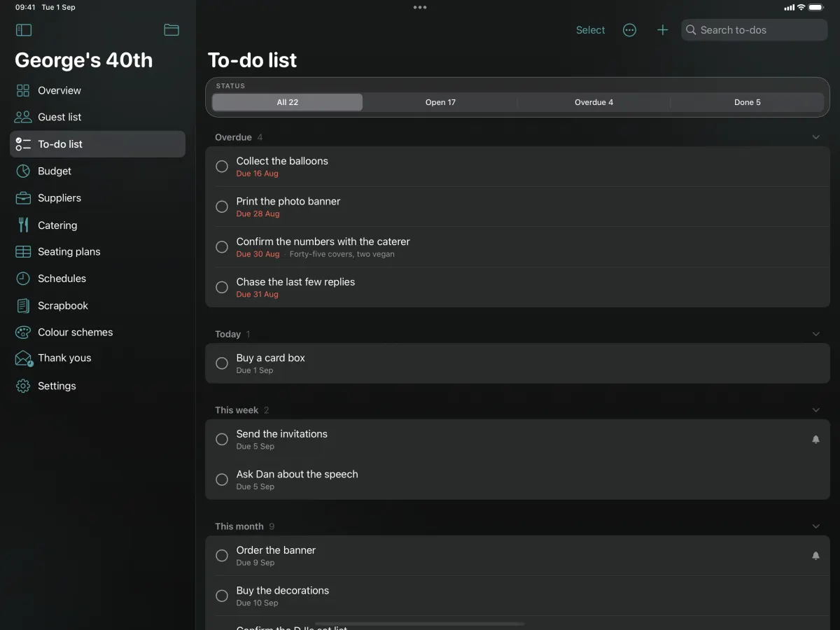Switch to the Overdue 4 filter
840x630 pixels.
594,102
